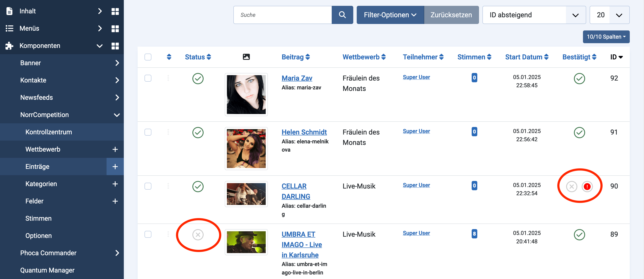Open the ID absteigend sort dropdown
The image size is (644, 279).
point(534,15)
